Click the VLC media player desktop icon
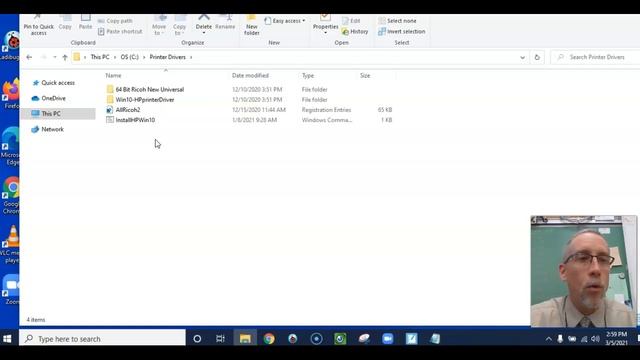The width and height of the screenshot is (640, 360). coord(11,244)
